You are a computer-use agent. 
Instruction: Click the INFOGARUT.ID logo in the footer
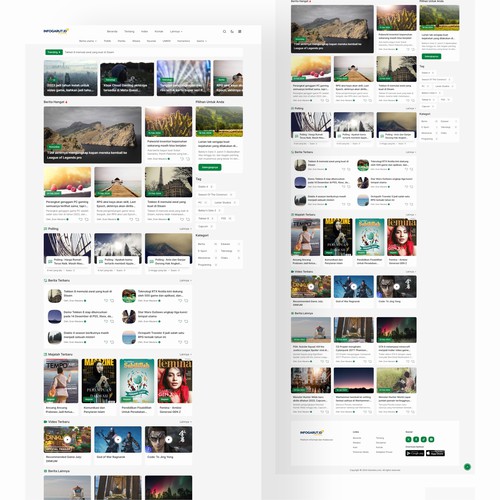coord(311,432)
